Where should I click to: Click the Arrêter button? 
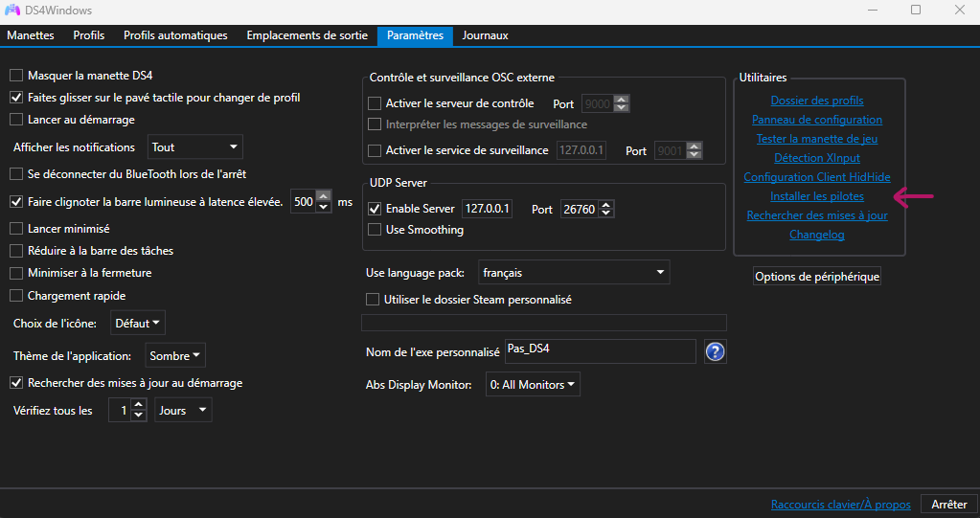point(949,504)
